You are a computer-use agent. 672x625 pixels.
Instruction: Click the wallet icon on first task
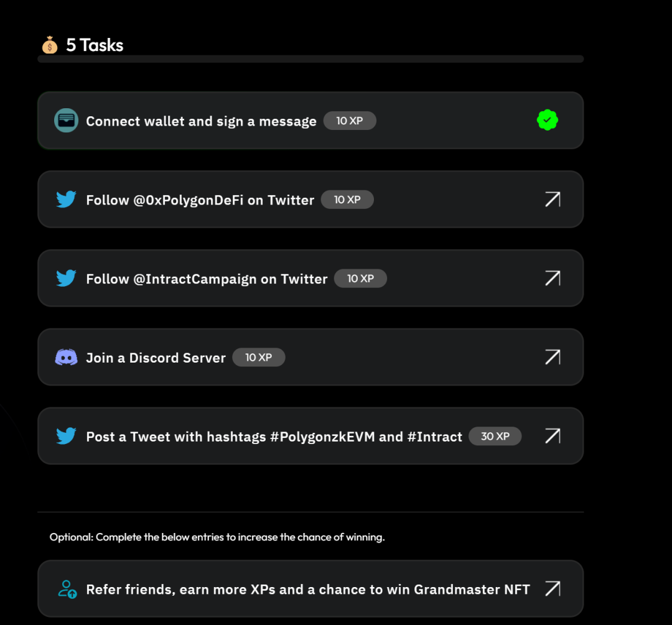tap(66, 120)
